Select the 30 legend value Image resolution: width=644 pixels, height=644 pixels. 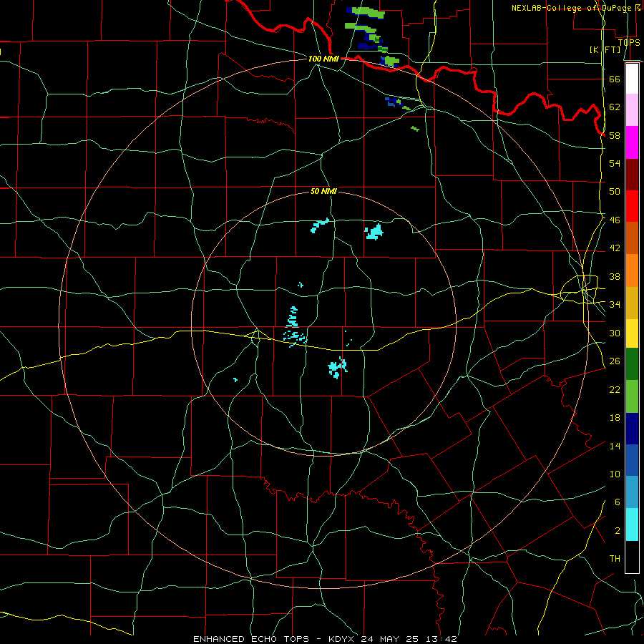click(x=615, y=333)
